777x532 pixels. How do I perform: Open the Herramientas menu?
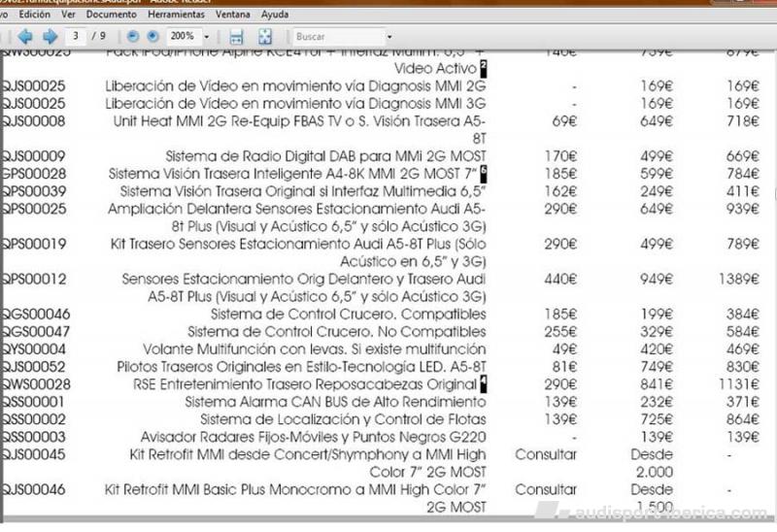click(177, 15)
